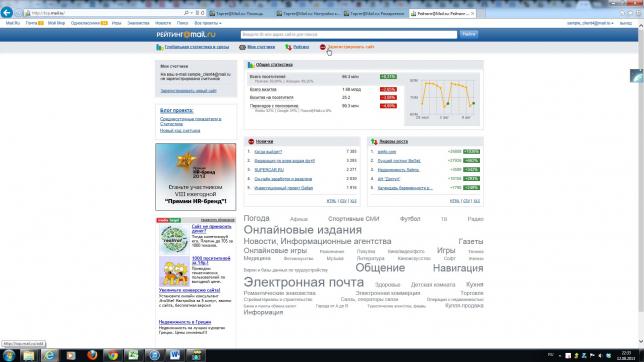Viewport: 644px width, 362px height.
Task: Click HTML export link under Новички
Action: [x=331, y=201]
